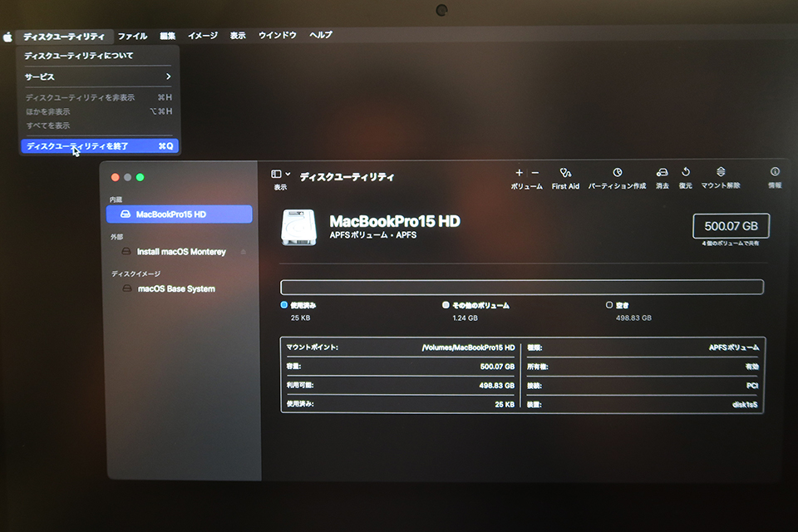
Task: Open the Apple menu
Action: [7, 37]
